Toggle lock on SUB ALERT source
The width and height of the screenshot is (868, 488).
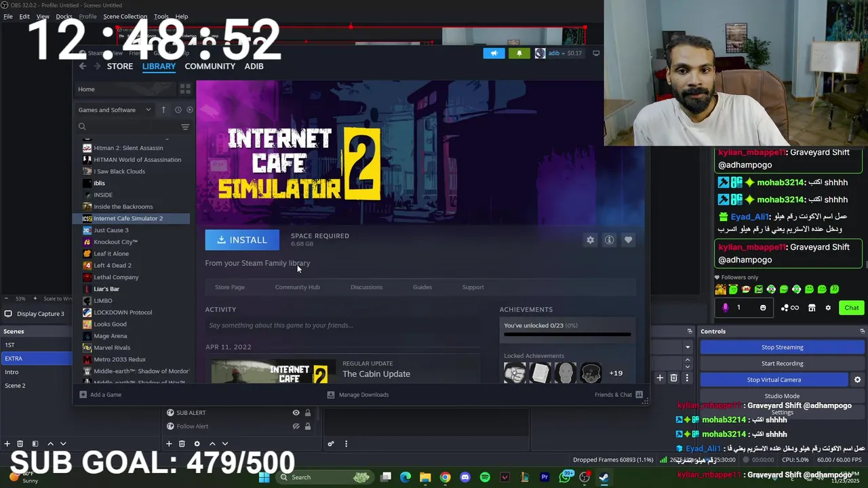point(308,413)
